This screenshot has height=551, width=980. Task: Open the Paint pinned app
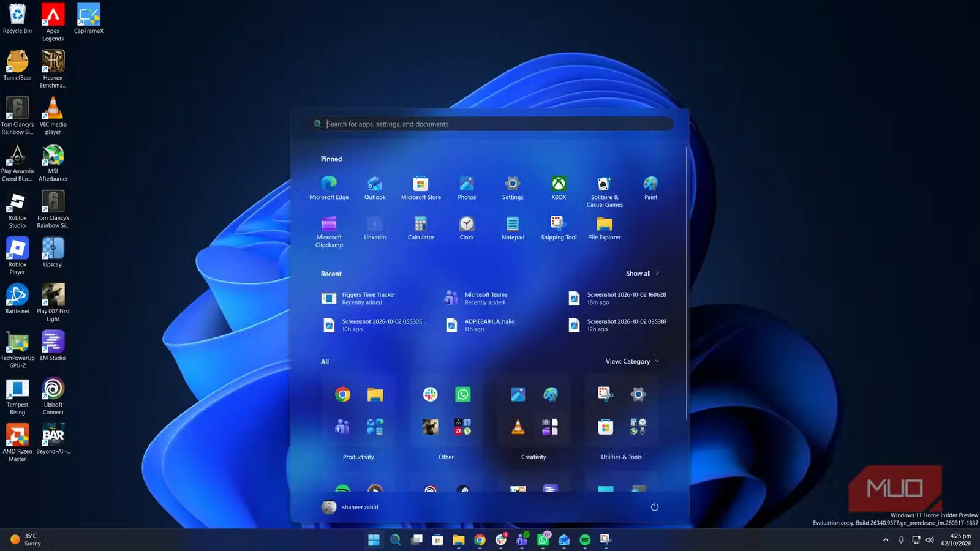click(650, 188)
